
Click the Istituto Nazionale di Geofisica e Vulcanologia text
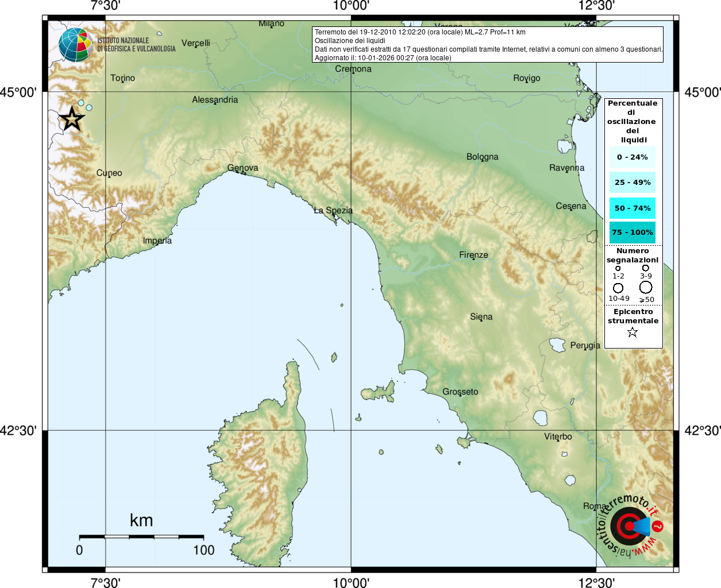pyautogui.click(x=136, y=45)
